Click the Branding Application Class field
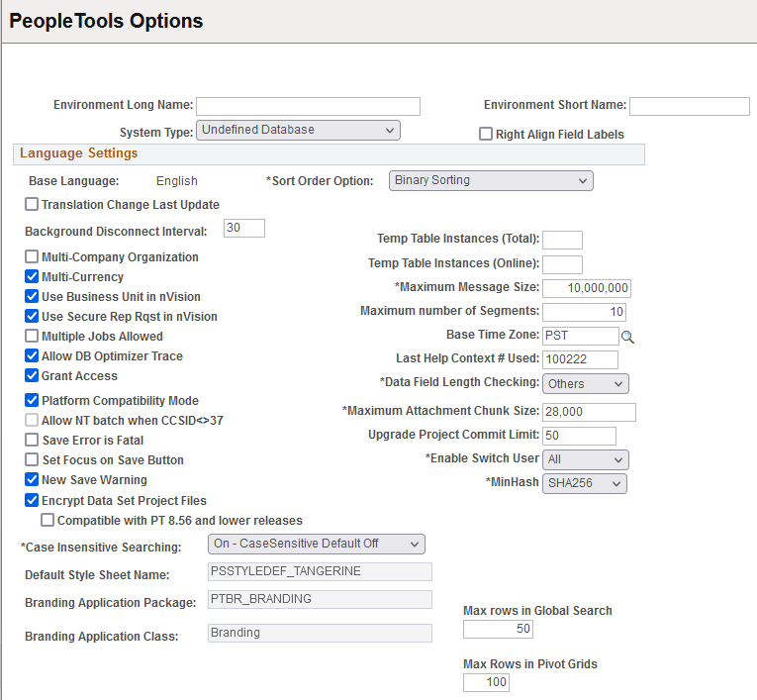The height and width of the screenshot is (700, 757). pyautogui.click(x=320, y=633)
